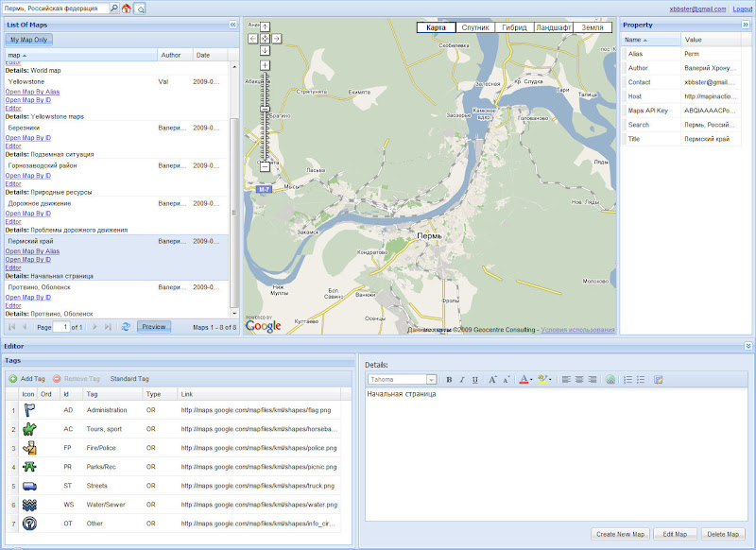Toggle bold formatting in Details editor
The image size is (756, 550).
(x=449, y=380)
